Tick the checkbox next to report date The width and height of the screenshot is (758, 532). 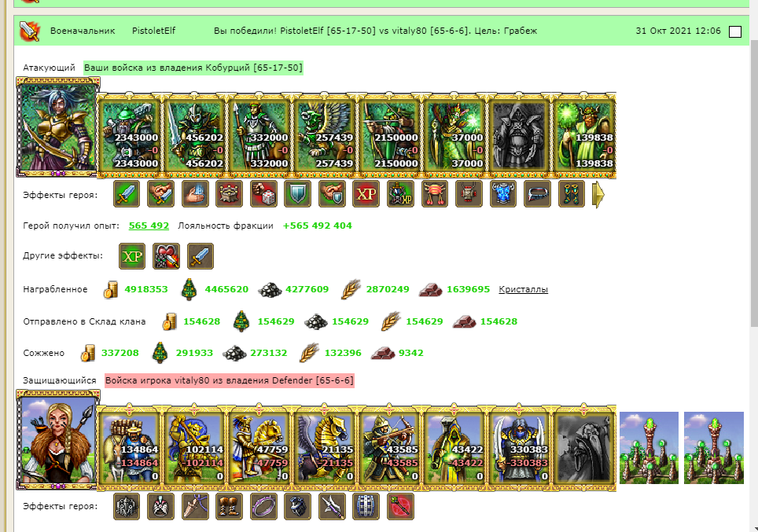(734, 31)
